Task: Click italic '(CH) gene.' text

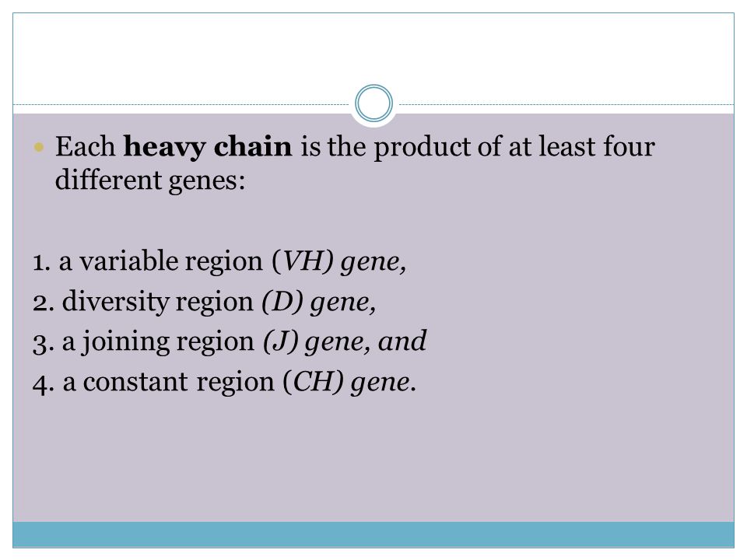Action: coord(349,383)
